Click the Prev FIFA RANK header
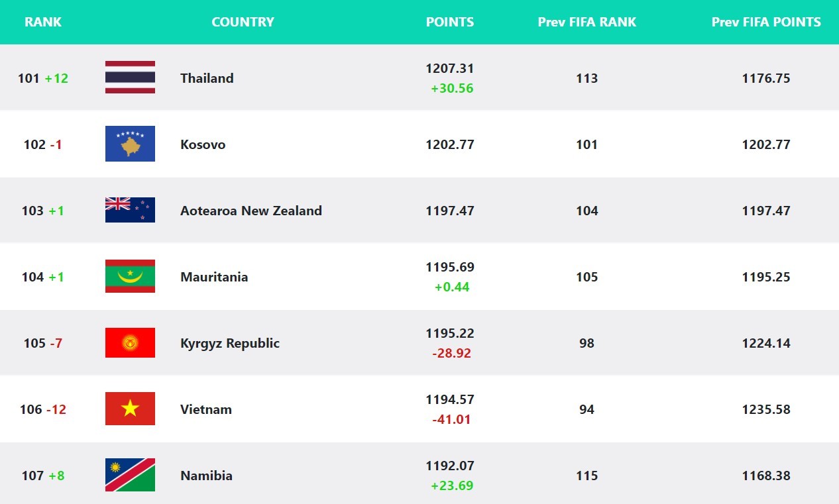 click(587, 22)
